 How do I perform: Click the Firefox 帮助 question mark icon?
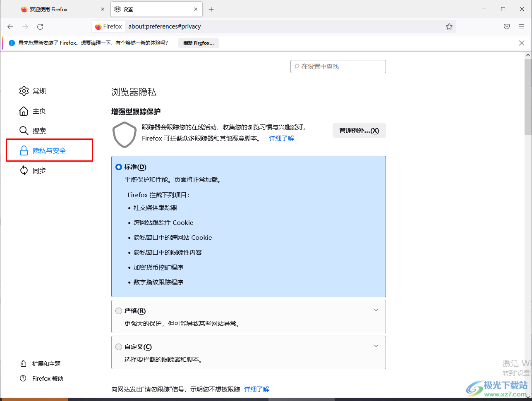(x=23, y=378)
